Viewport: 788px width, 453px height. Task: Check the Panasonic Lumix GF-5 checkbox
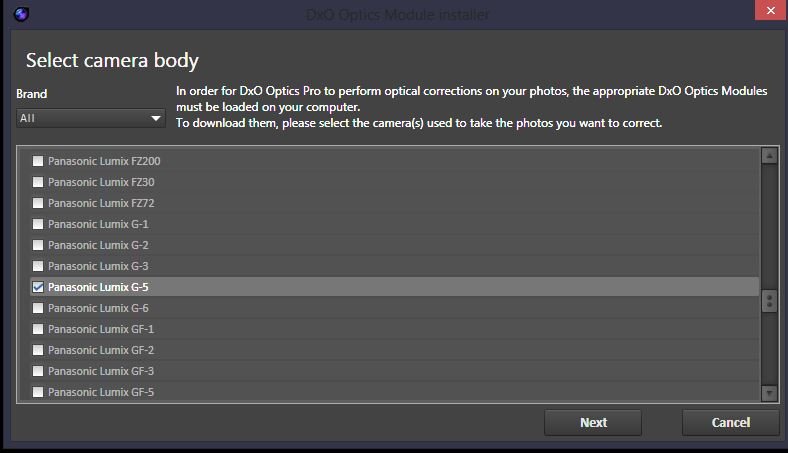[38, 392]
